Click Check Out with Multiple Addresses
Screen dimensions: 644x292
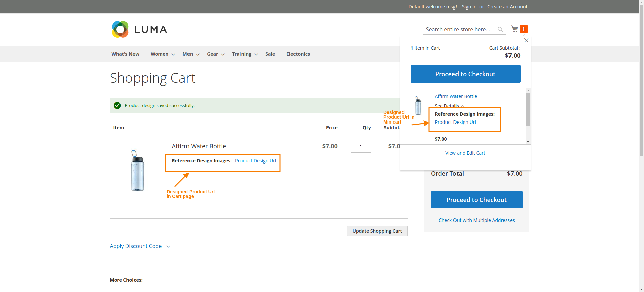(477, 220)
